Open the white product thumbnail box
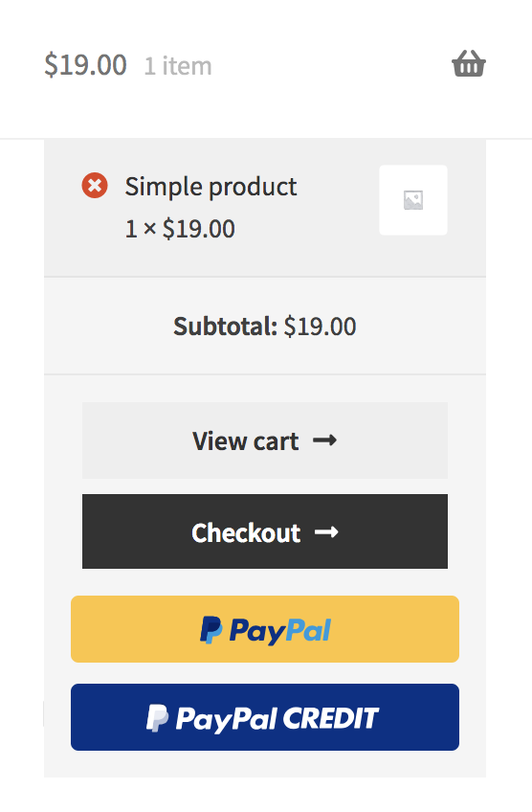532x812 pixels. (x=413, y=200)
